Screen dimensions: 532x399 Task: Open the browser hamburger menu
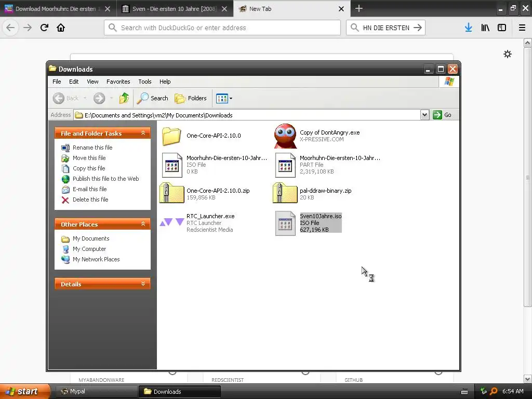pos(522,28)
